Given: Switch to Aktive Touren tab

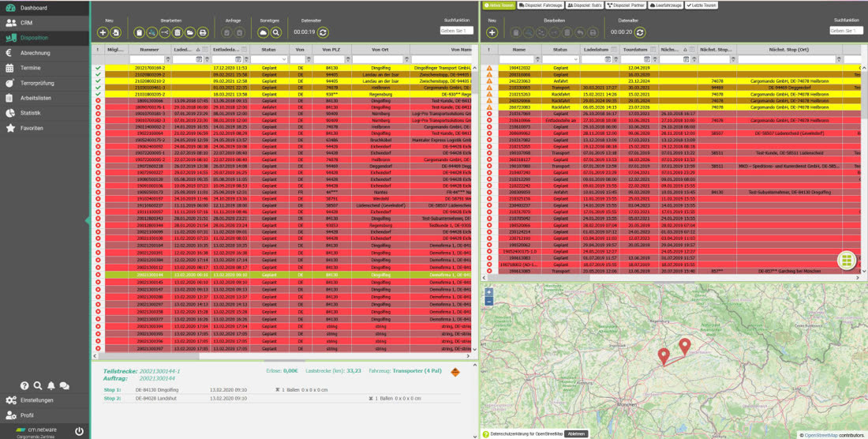Looking at the screenshot, I should [x=499, y=5].
